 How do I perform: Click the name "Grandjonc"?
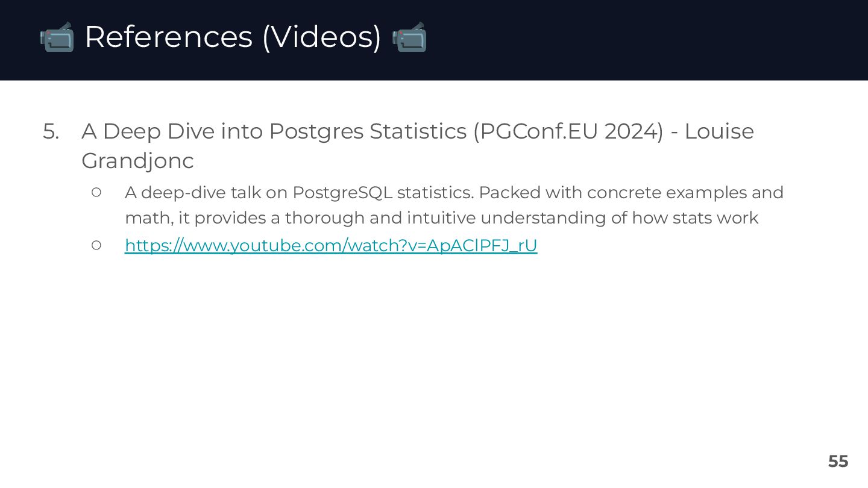[x=137, y=161]
